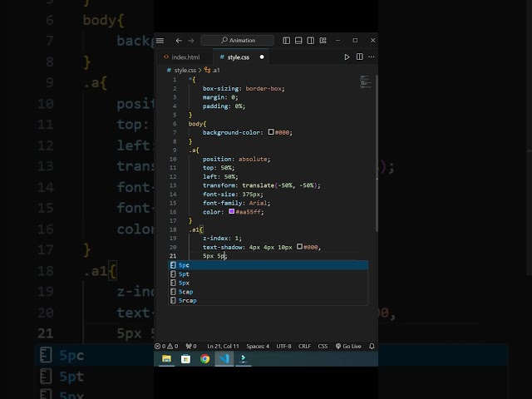Click line number 18 in the gutter

click(173, 229)
